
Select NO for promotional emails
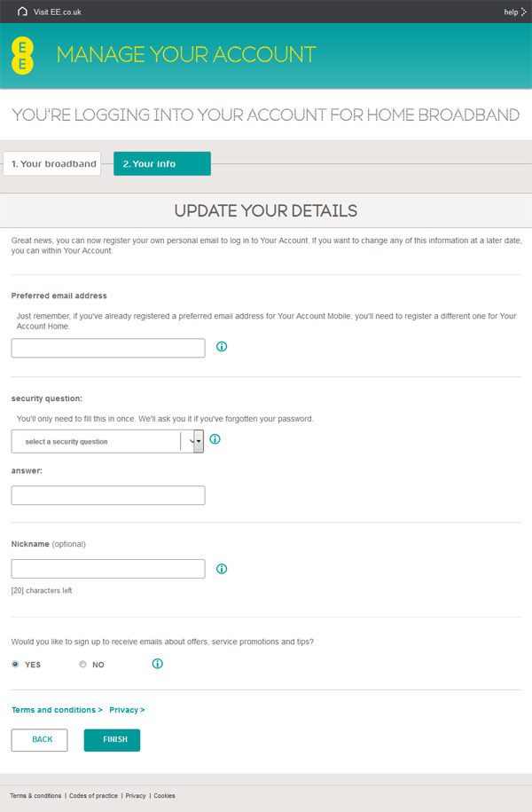[x=82, y=664]
